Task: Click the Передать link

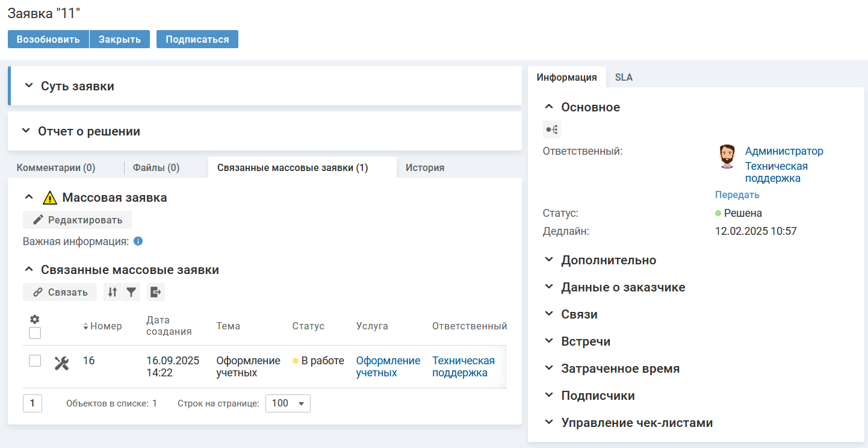Action: click(x=737, y=194)
